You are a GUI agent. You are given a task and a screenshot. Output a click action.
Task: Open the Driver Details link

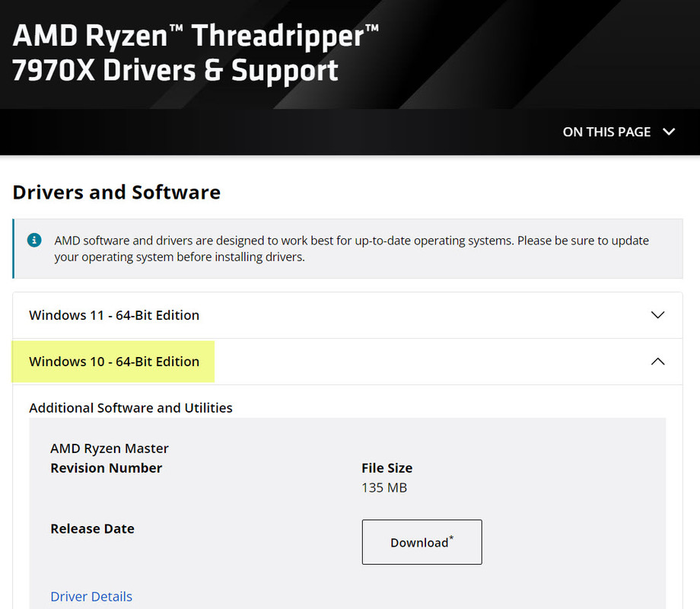[x=91, y=597]
